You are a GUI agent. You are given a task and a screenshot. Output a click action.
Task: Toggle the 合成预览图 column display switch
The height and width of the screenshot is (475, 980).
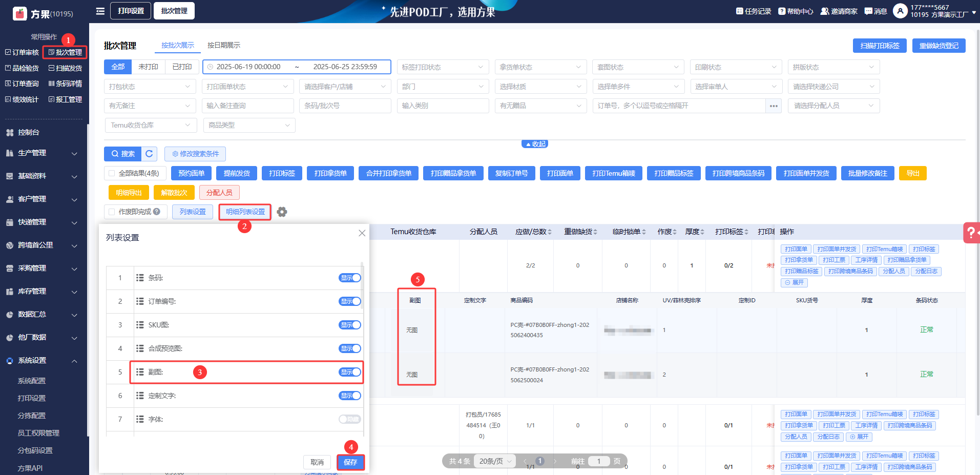pyautogui.click(x=350, y=348)
